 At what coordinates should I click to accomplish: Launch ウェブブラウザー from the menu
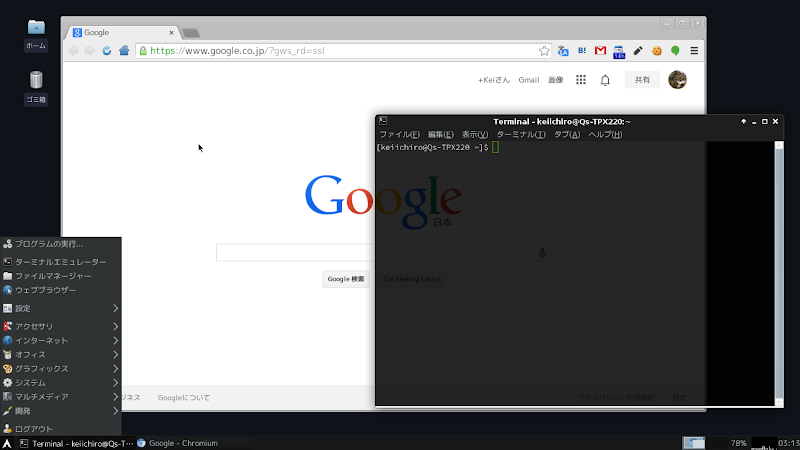coord(61,290)
